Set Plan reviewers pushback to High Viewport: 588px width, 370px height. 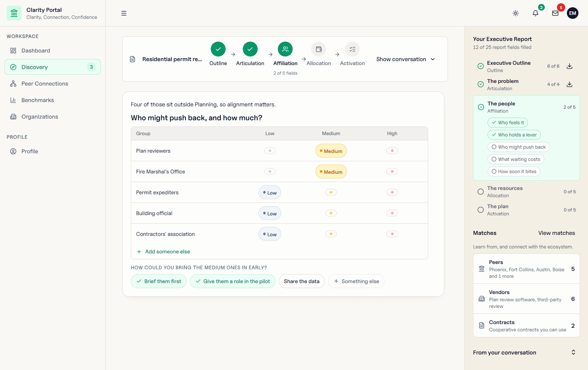click(392, 151)
